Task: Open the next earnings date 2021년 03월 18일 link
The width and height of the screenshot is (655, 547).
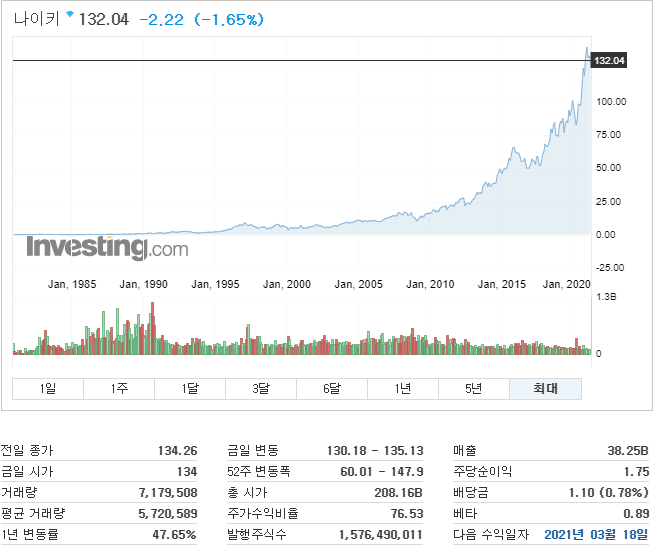Action: pos(596,534)
